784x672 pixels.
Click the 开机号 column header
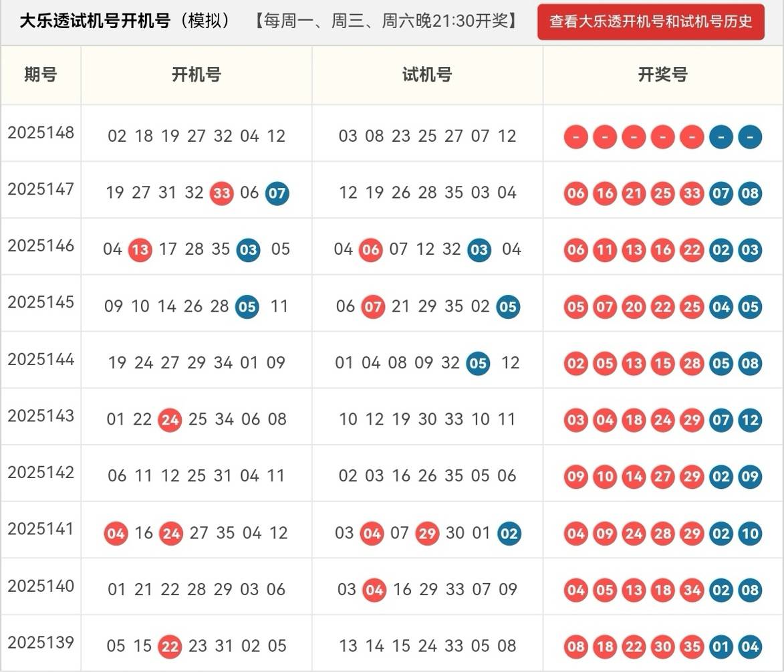196,74
